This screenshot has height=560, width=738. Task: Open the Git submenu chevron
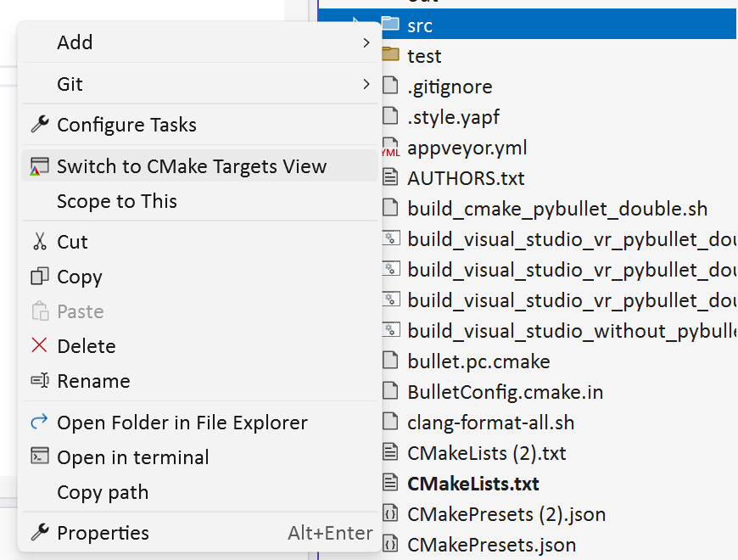coord(367,83)
